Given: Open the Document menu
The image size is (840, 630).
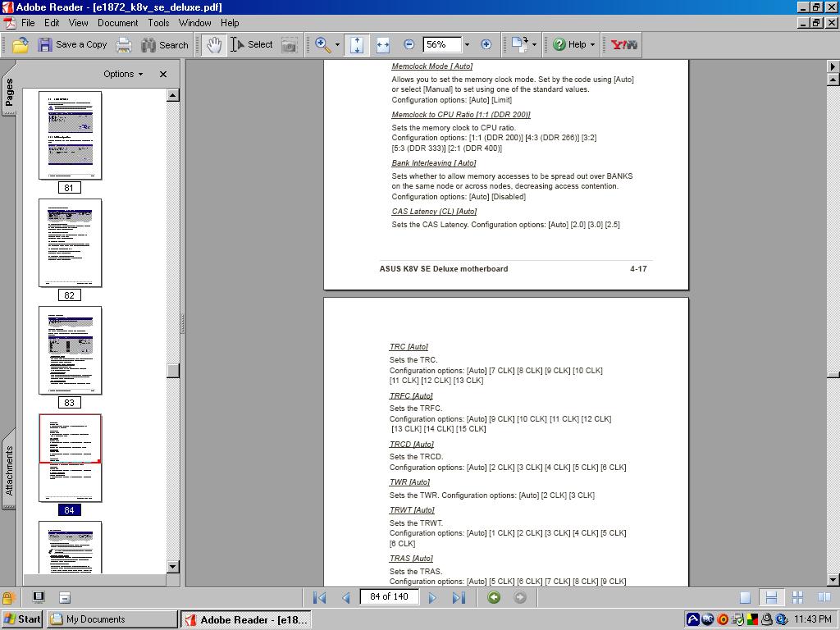Looking at the screenshot, I should (x=118, y=23).
